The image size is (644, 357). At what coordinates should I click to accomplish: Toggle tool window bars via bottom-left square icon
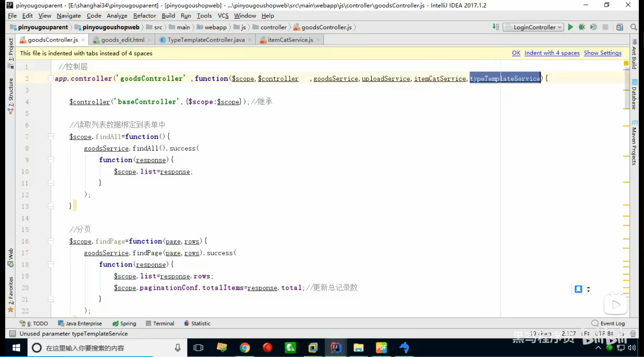[x=13, y=334]
